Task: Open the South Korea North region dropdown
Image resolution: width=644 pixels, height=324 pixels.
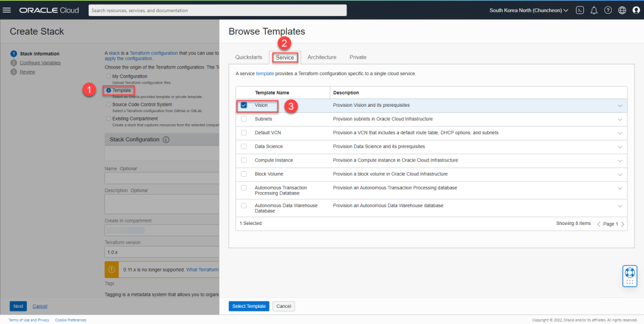Action: click(528, 10)
